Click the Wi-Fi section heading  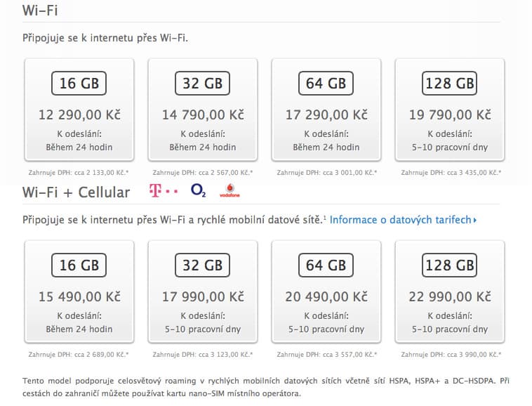[40, 10]
